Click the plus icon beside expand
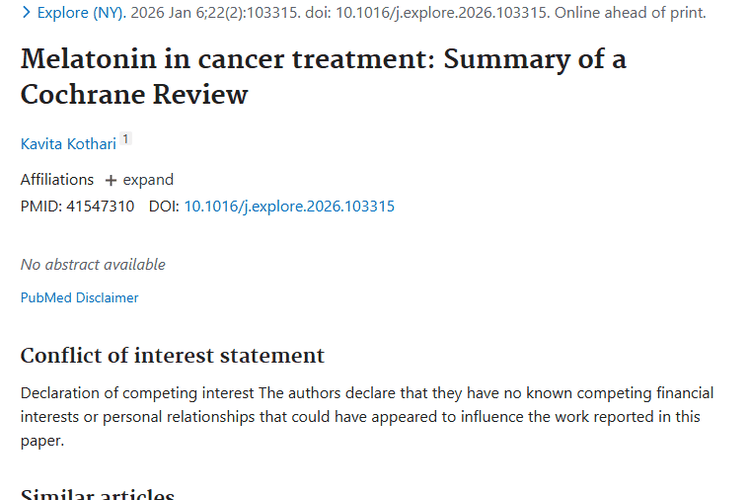This screenshot has height=500, width=750. pos(110,180)
